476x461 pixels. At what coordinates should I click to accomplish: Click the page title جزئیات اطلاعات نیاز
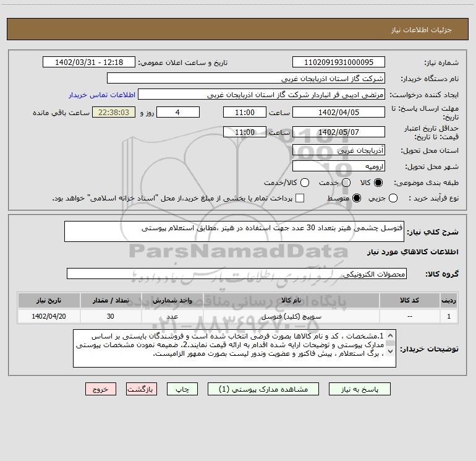(422, 30)
